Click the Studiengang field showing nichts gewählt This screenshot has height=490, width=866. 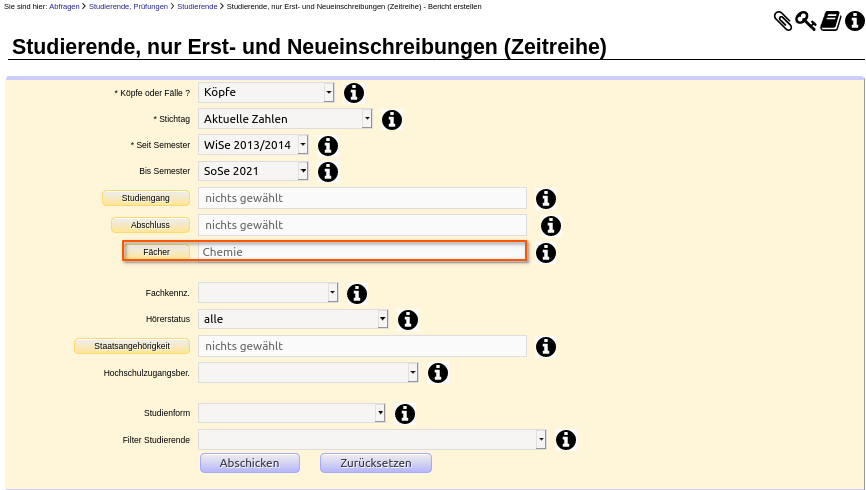pyautogui.click(x=362, y=198)
